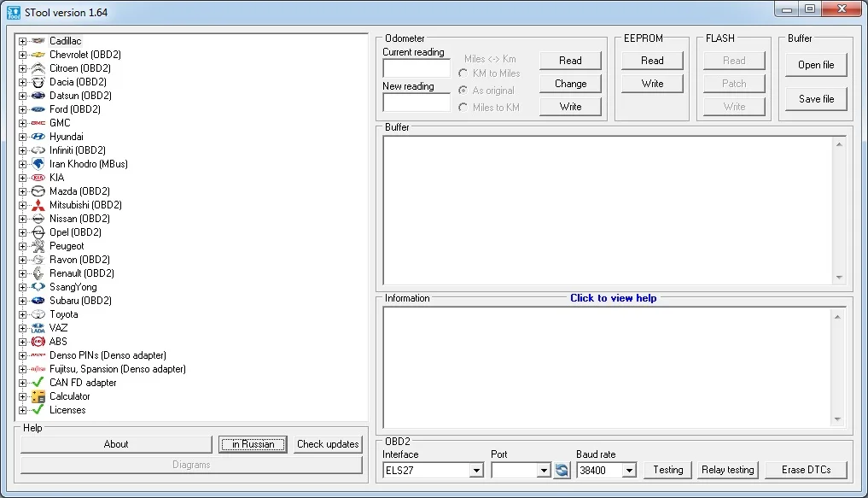Screen dimensions: 868x498
Task: Expand the CAN FD adapter node
Action: coord(22,383)
